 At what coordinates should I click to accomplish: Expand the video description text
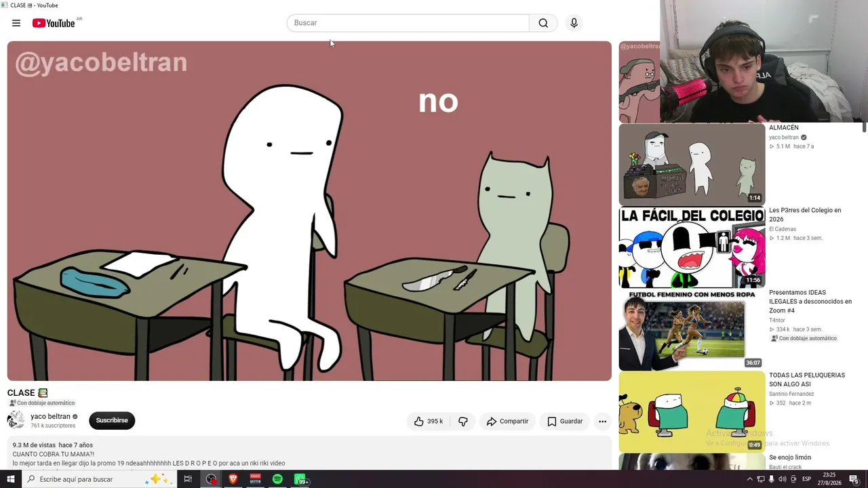(x=309, y=454)
